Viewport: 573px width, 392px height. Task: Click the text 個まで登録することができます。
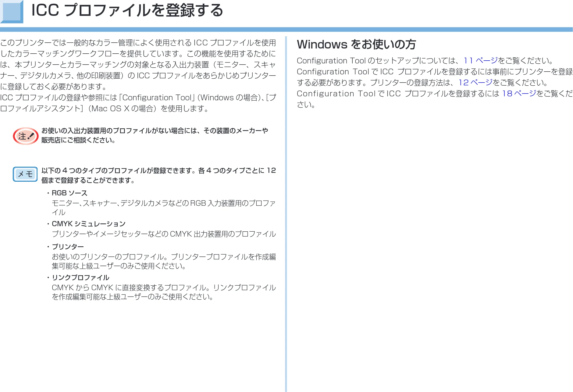click(x=88, y=180)
